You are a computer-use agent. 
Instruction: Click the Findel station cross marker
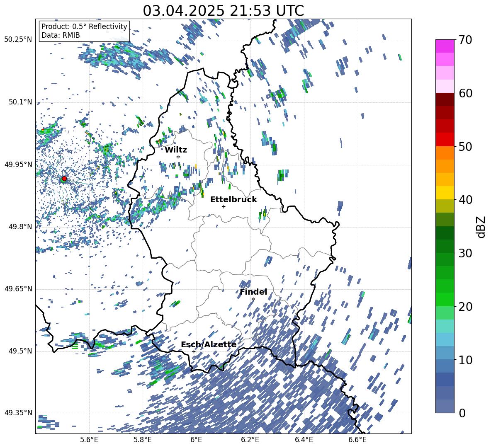[x=253, y=299]
